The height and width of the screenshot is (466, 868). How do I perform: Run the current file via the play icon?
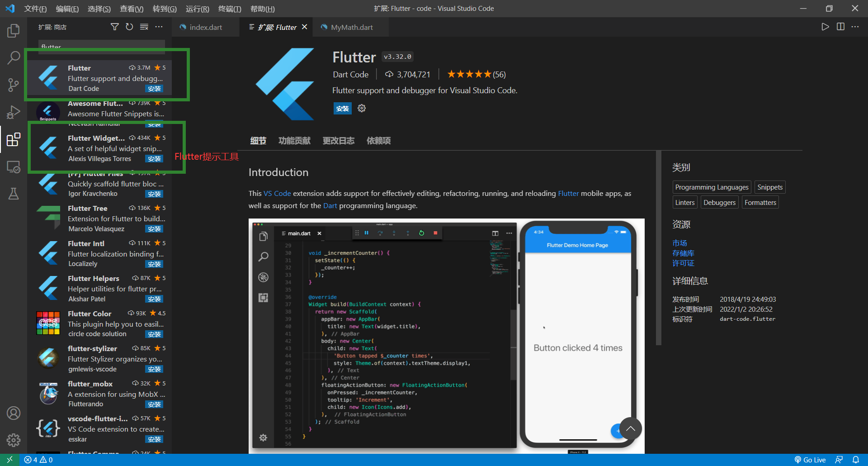825,27
